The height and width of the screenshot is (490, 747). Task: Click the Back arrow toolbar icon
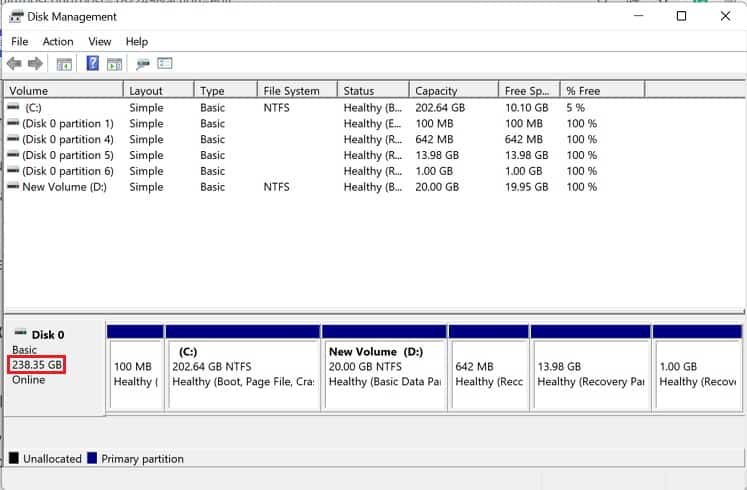pyautogui.click(x=14, y=63)
